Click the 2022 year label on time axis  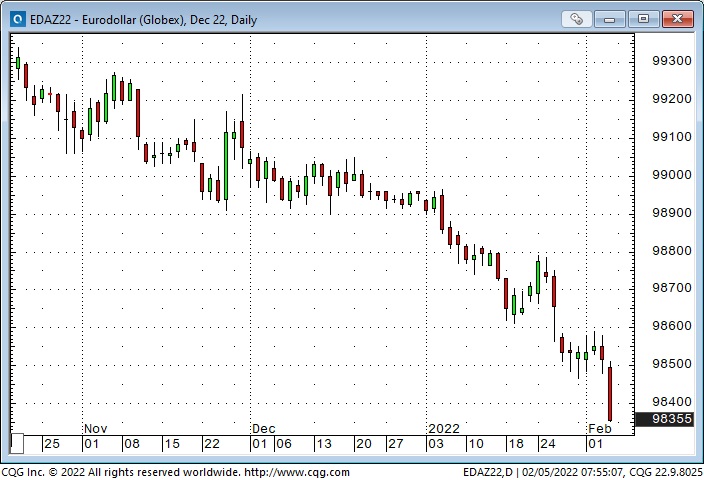click(444, 428)
